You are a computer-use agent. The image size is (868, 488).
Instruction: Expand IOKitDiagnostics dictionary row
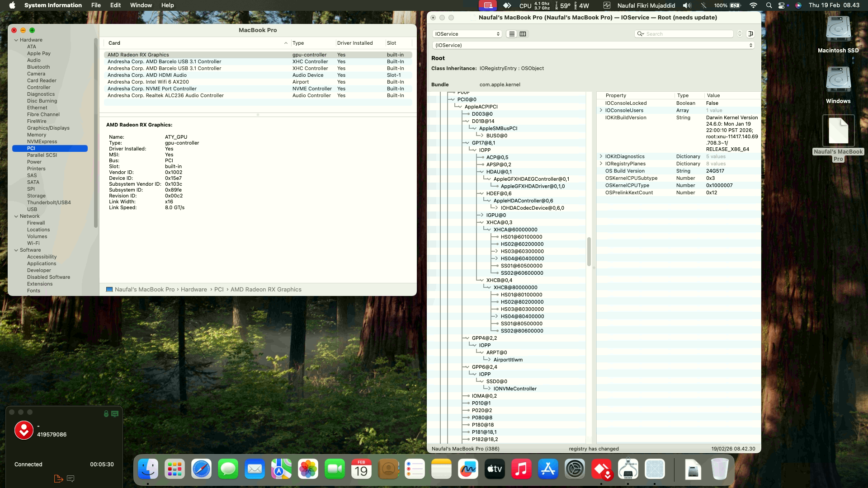(601, 156)
